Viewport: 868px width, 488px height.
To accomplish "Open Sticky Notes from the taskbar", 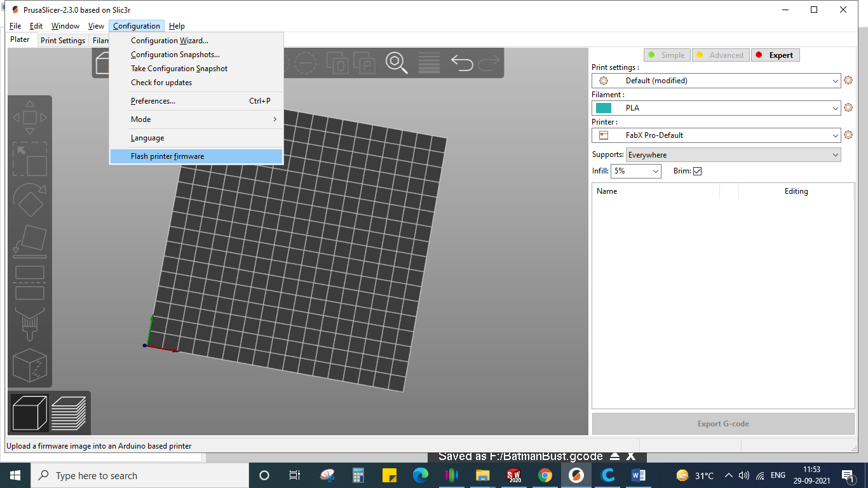I will point(390,475).
